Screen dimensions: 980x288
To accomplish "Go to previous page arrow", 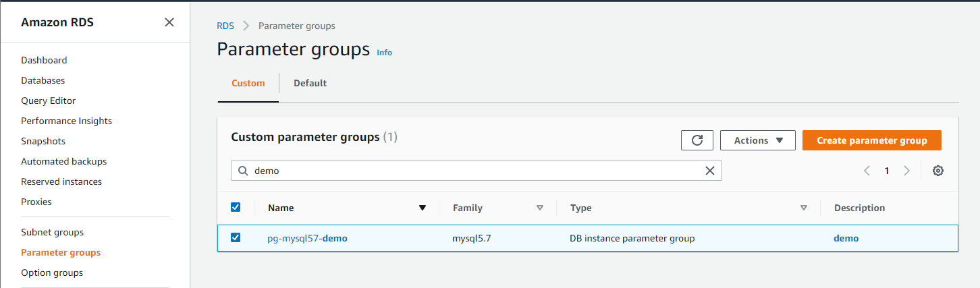I will pyautogui.click(x=867, y=171).
